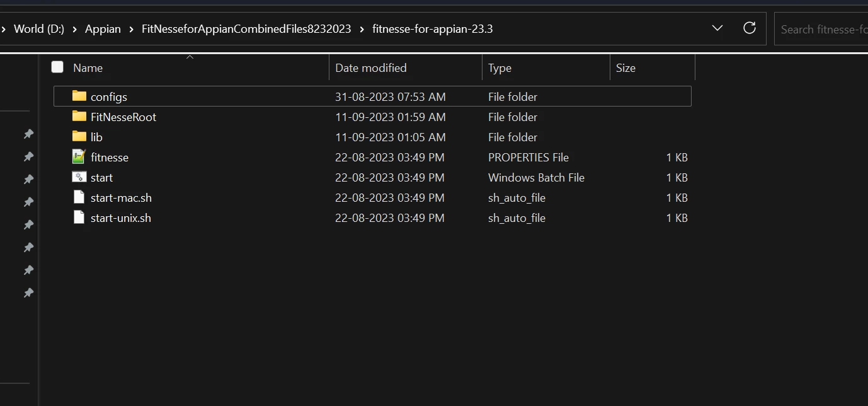Click the 1 KB size of start-unix.sh
Viewport: 868px width, 406px height.
point(677,218)
